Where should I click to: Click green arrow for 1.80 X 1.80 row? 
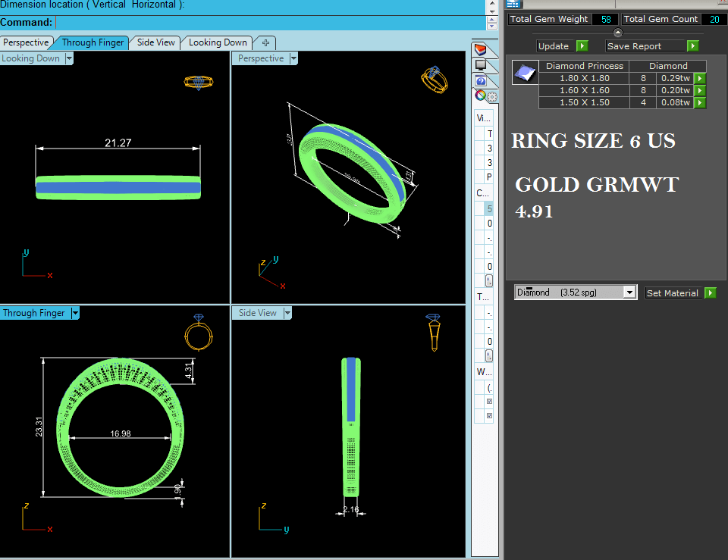pos(700,78)
